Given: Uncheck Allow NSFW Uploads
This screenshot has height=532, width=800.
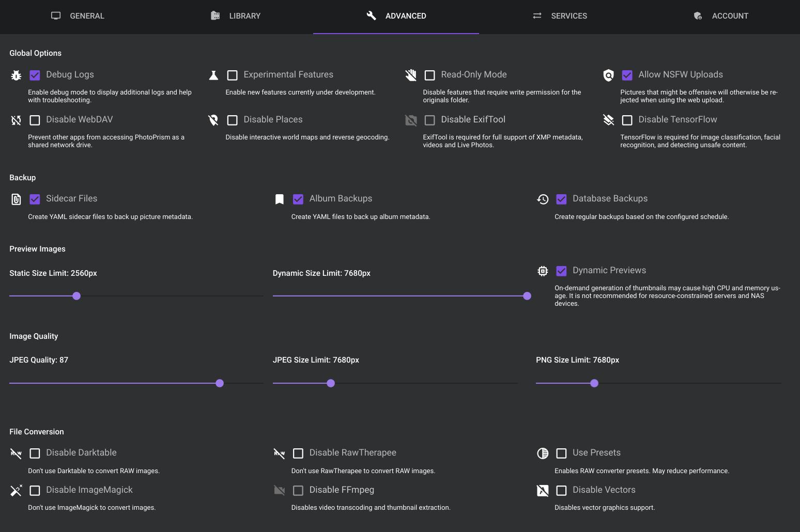Looking at the screenshot, I should 627,75.
